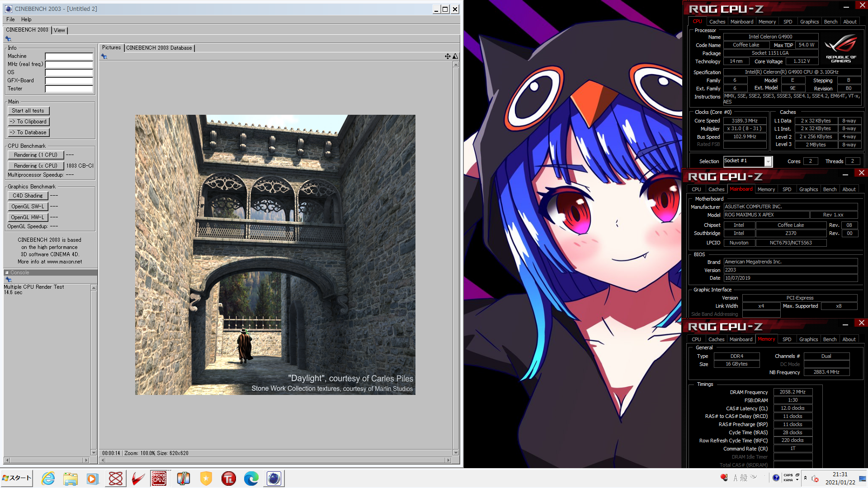The image size is (868, 488).
Task: Click the To Database button
Action: [28, 132]
